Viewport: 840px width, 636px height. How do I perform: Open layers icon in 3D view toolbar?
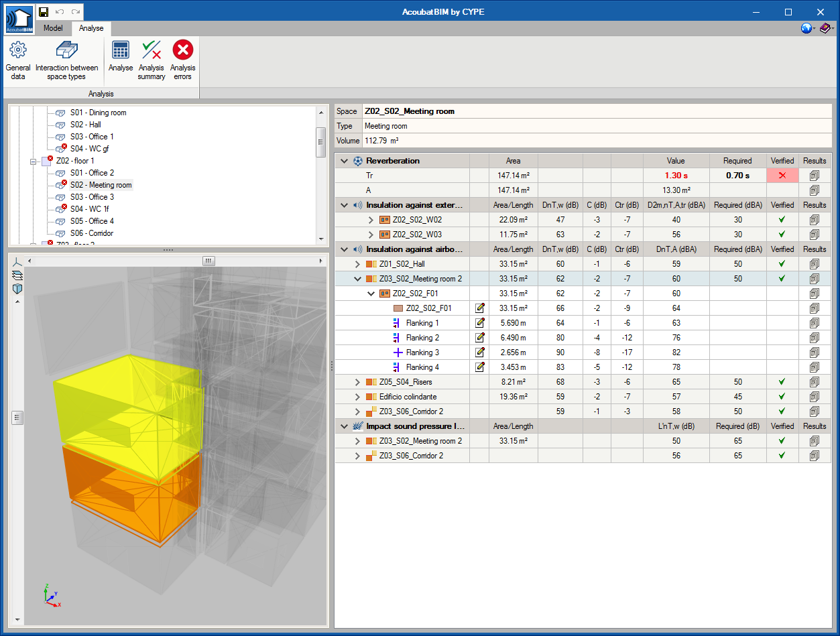point(17,275)
